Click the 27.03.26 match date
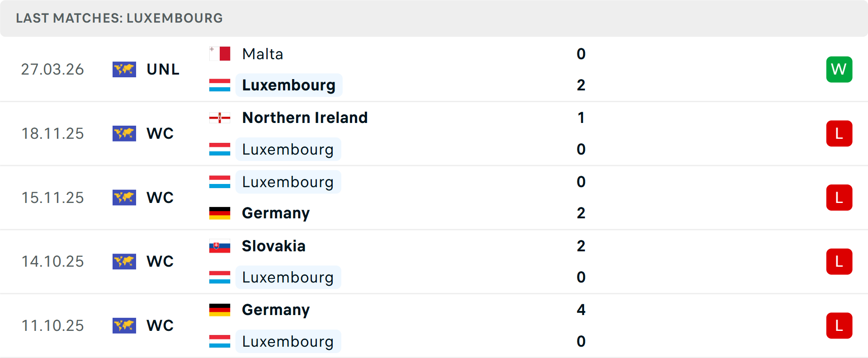The height and width of the screenshot is (358, 868). [52, 69]
